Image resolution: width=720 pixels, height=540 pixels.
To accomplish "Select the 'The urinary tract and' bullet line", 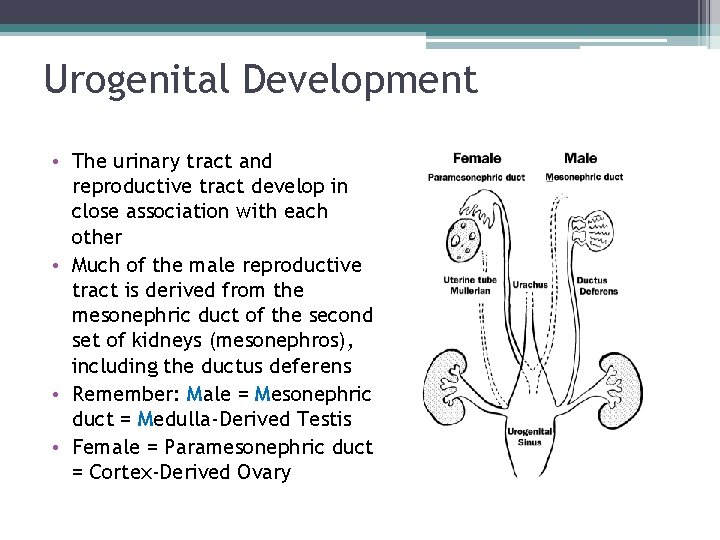I will point(172,161).
